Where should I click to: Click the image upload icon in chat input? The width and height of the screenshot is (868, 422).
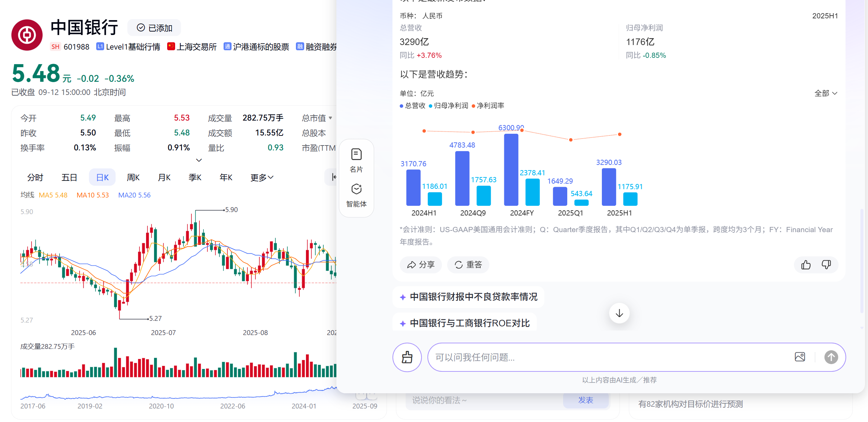(x=800, y=357)
